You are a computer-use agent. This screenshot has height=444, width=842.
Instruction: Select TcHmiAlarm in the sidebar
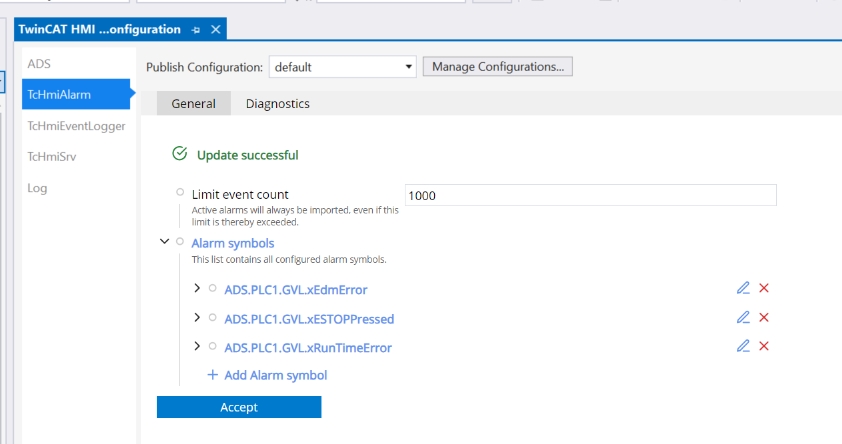[x=76, y=94]
